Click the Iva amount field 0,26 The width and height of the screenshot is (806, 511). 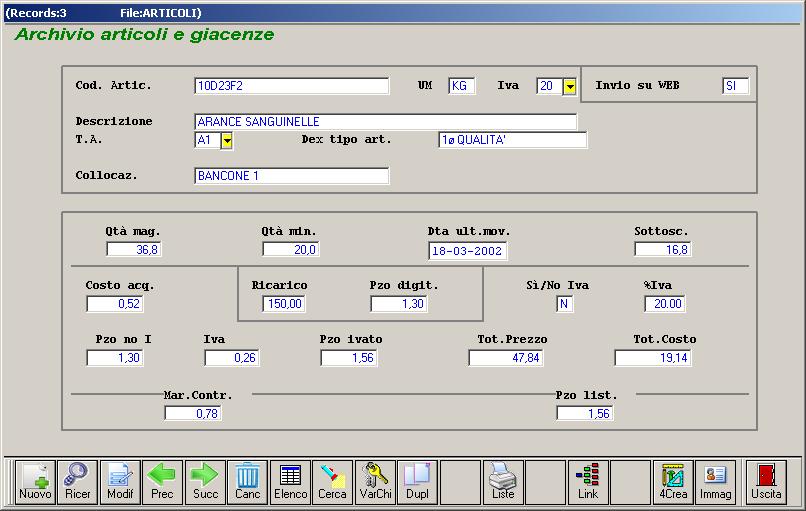coord(232,358)
